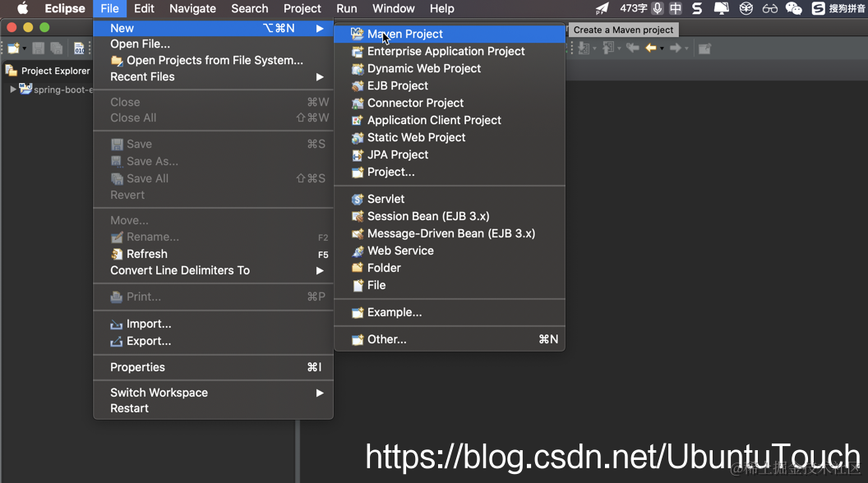
Task: Choose Open Projects from File System...
Action: (x=213, y=60)
